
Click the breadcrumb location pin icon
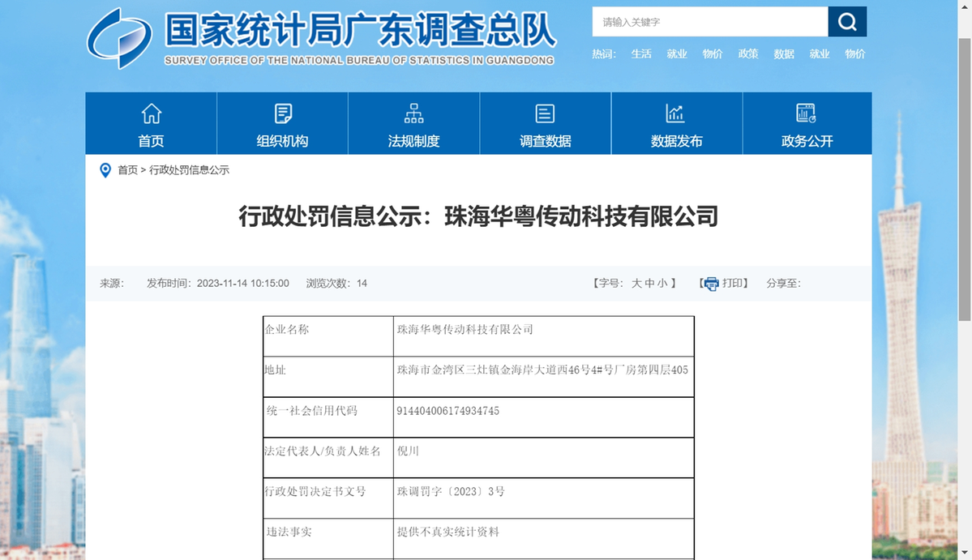(105, 170)
